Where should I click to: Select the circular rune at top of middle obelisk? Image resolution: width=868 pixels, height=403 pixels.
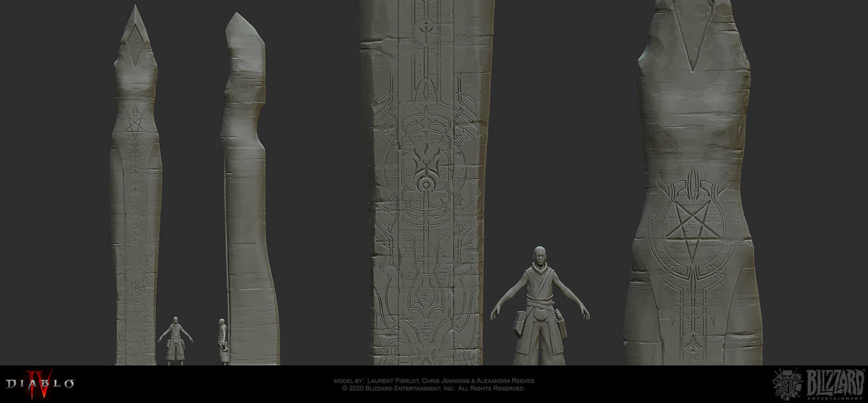[x=426, y=34]
